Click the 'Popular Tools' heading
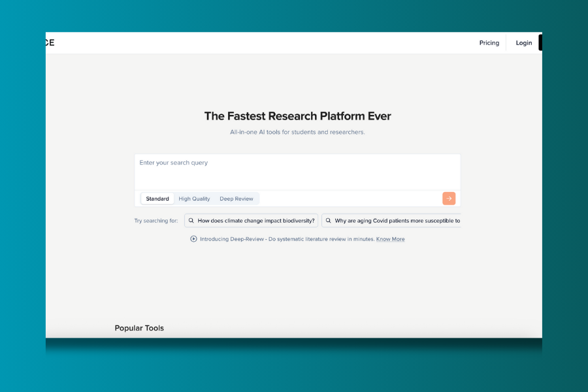This screenshot has width=588, height=392. tap(139, 328)
